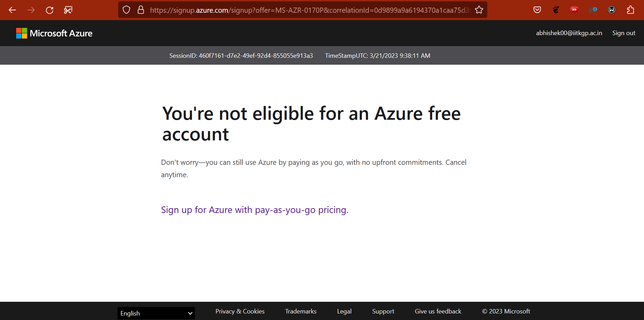Image resolution: width=644 pixels, height=320 pixels.
Task: Open Support footer link
Action: (383, 311)
